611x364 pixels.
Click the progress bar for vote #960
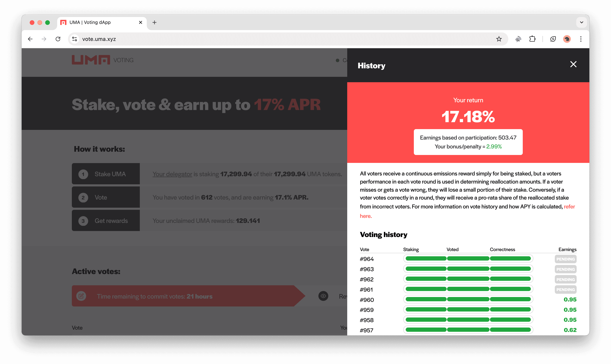(x=468, y=299)
